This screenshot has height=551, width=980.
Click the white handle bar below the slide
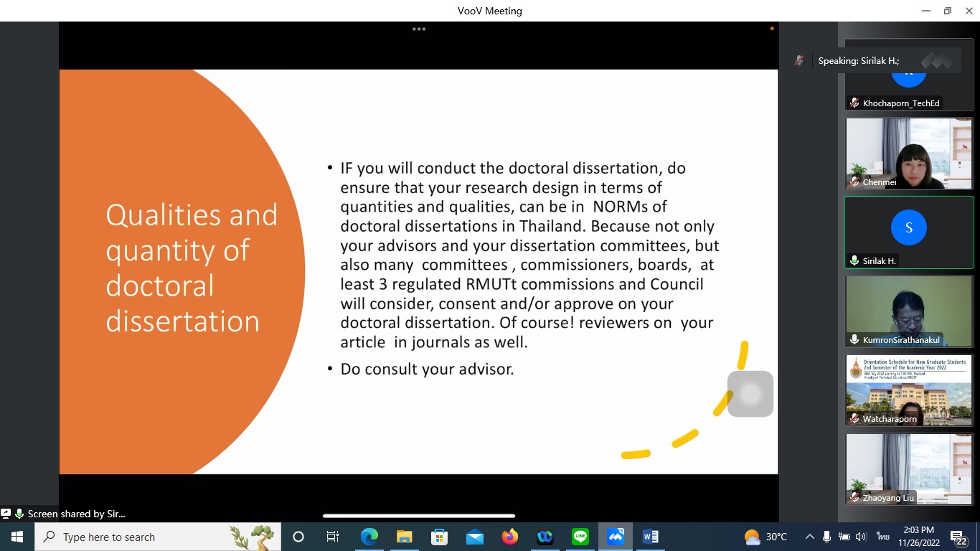click(x=419, y=515)
